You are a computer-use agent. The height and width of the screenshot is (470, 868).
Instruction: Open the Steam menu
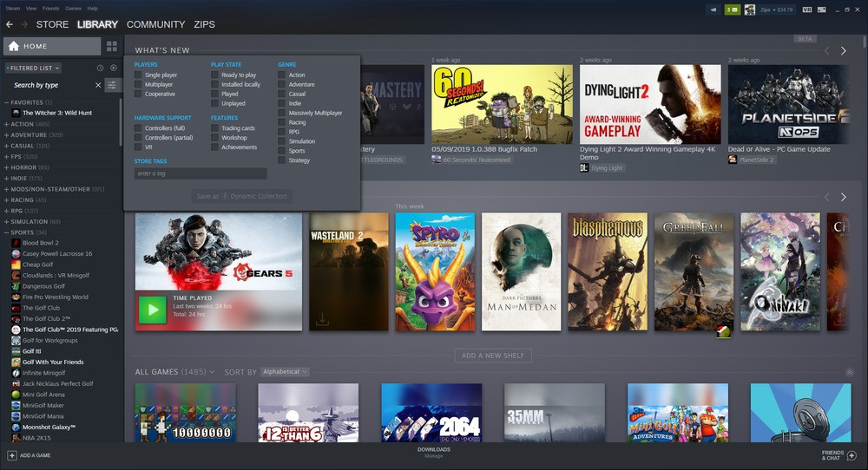(x=12, y=9)
